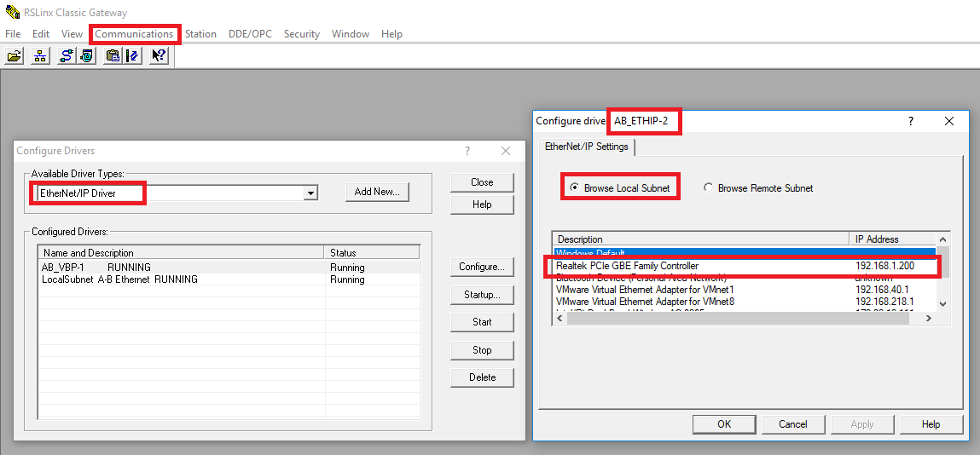Click the adapter list scroll up arrow
The height and width of the screenshot is (455, 980).
point(943,239)
